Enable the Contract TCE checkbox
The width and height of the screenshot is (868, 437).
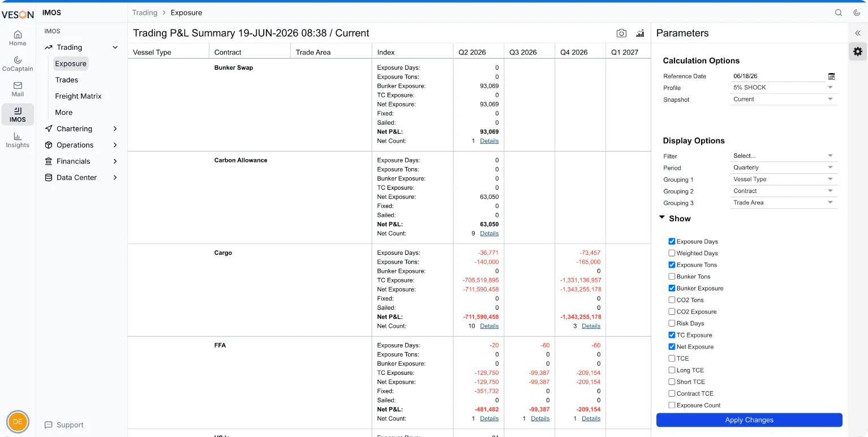[672, 393]
